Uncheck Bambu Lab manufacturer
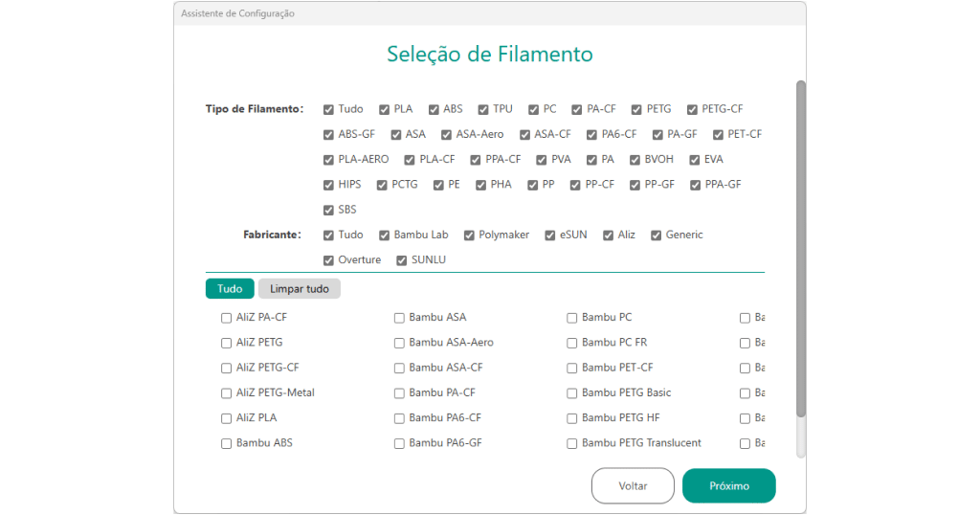This screenshot has width=980, height=515. tap(384, 235)
